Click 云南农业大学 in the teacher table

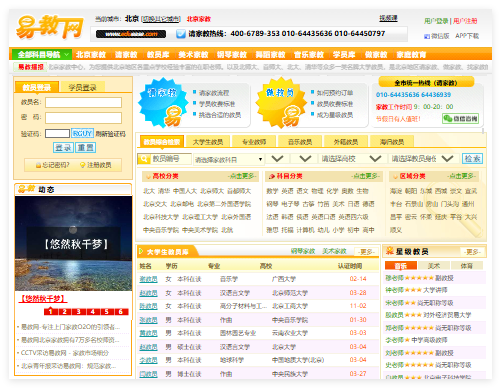click(x=290, y=333)
